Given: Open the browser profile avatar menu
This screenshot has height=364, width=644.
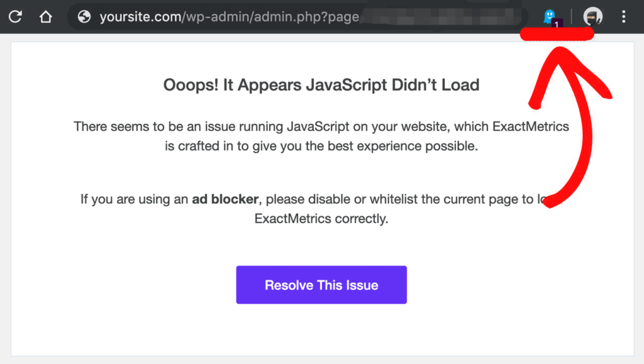Looking at the screenshot, I should pyautogui.click(x=592, y=17).
